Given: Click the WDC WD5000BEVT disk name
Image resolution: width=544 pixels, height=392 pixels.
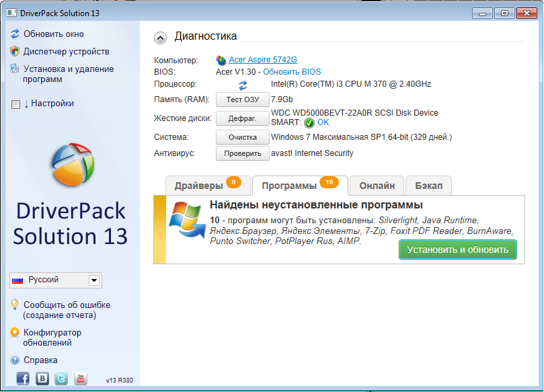Looking at the screenshot, I should 354,113.
